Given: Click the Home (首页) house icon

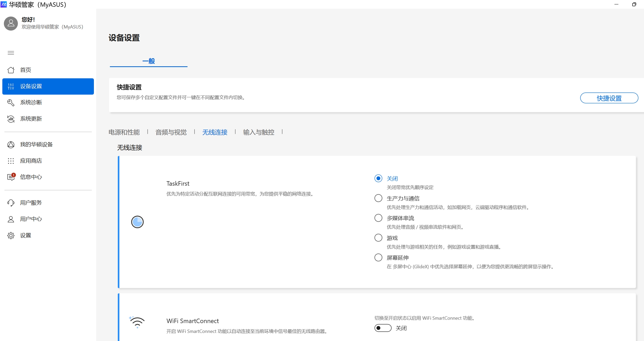Looking at the screenshot, I should [11, 70].
